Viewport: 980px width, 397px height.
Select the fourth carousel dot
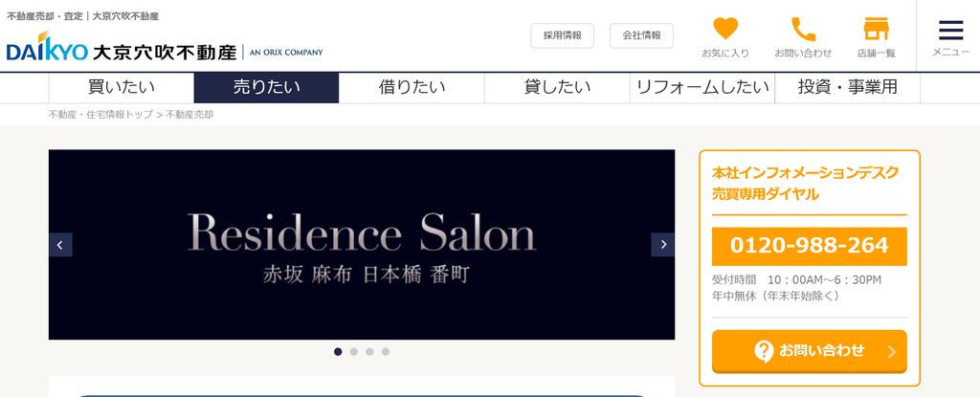(x=386, y=351)
